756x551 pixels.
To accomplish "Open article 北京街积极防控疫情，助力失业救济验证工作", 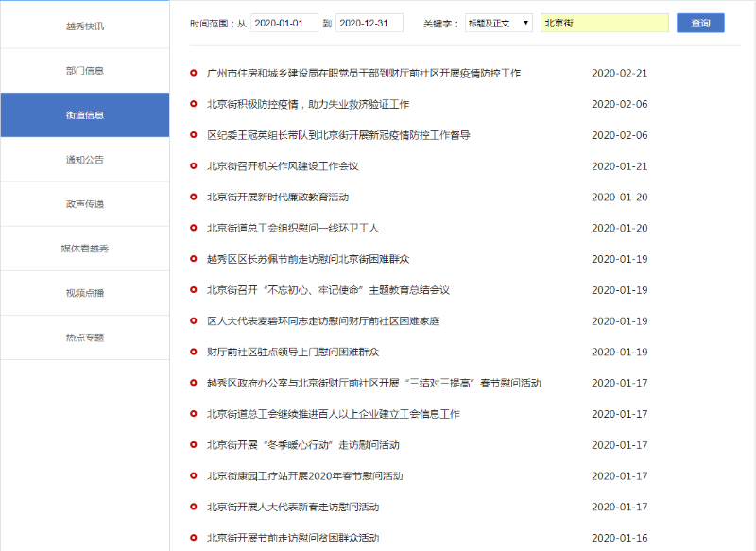I will click(x=308, y=104).
